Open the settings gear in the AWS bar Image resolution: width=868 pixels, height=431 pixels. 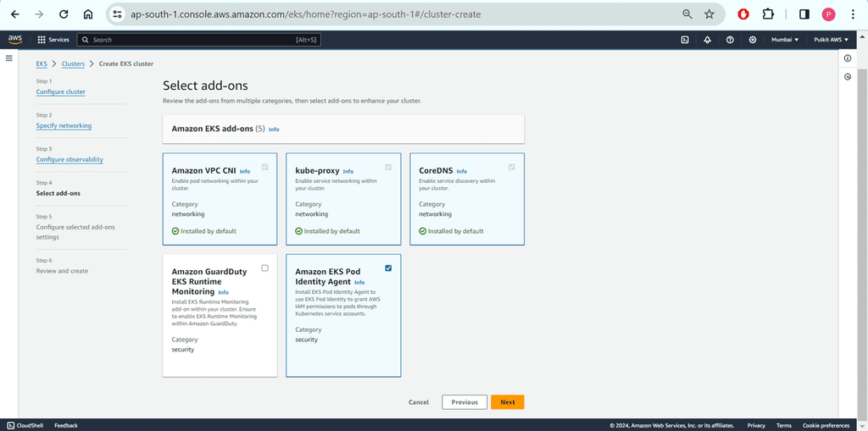coord(753,40)
